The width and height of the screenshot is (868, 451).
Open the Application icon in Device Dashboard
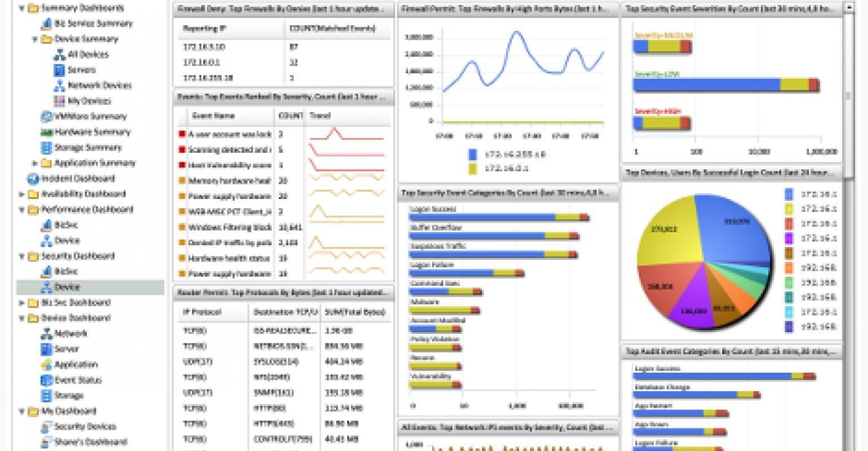[47, 365]
